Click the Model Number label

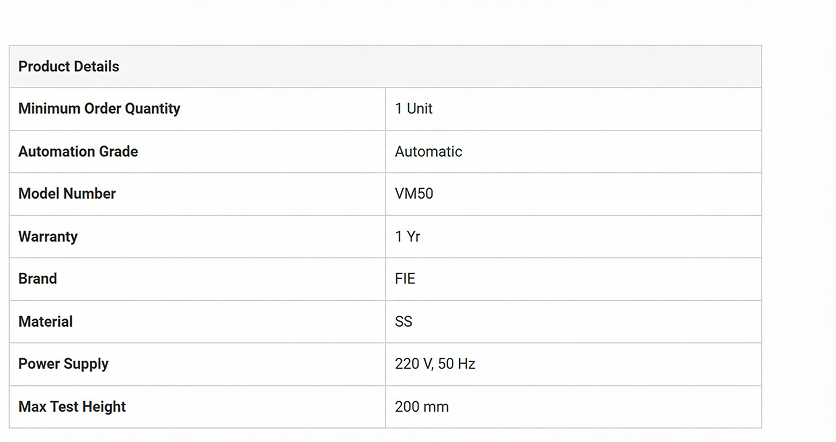pos(67,193)
